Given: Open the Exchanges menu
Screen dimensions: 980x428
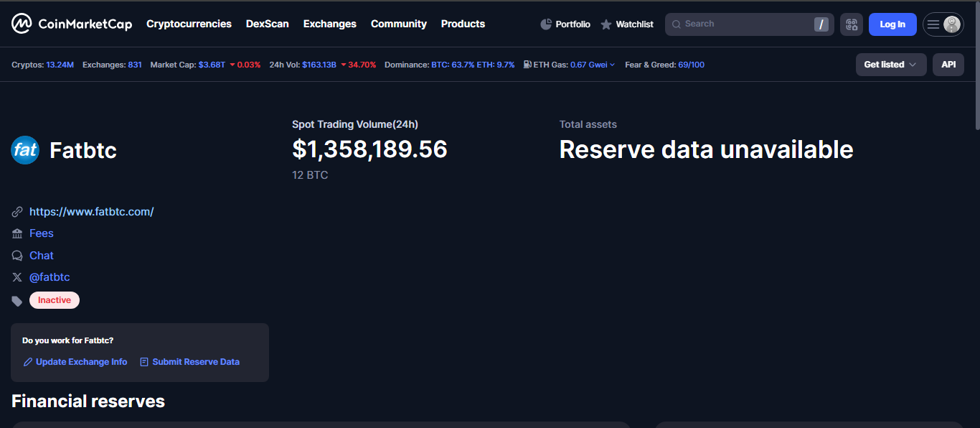Looking at the screenshot, I should tap(329, 24).
